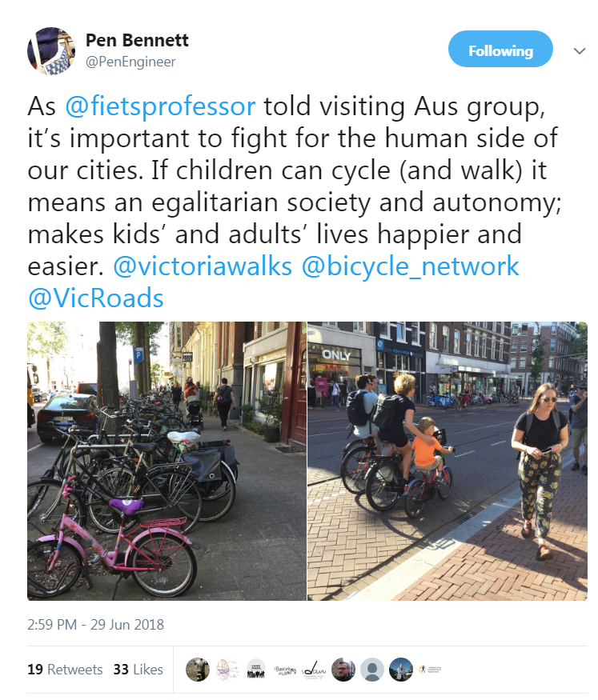Open Pen Bennett's profile avatar
Viewport: 598px width, 700px height.
[x=51, y=51]
